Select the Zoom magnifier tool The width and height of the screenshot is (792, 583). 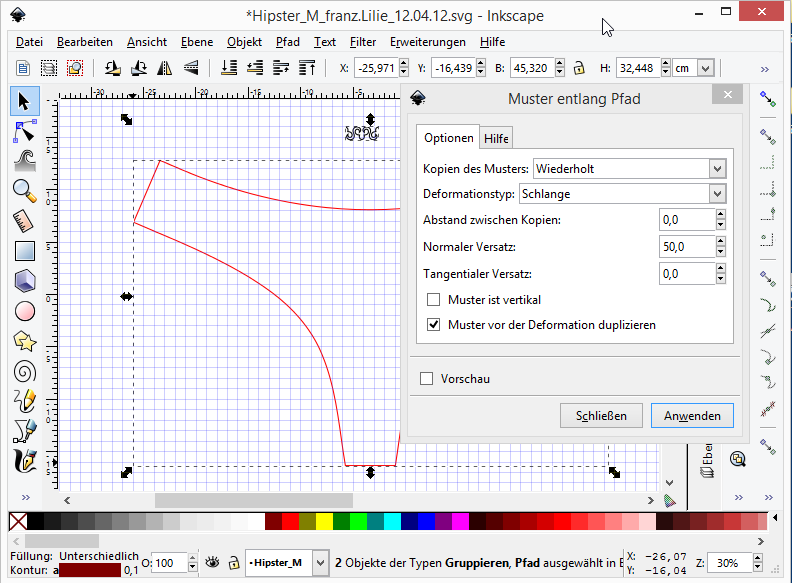pos(25,190)
